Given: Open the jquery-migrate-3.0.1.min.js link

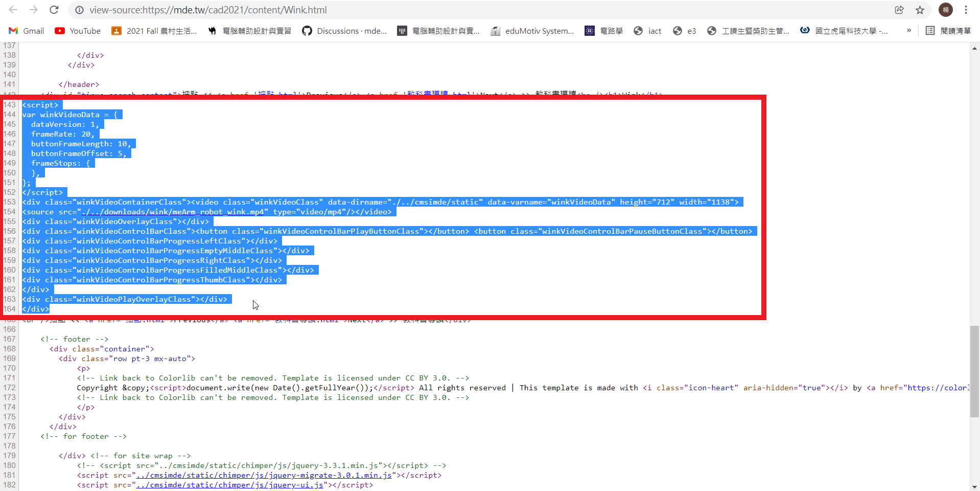Looking at the screenshot, I should 264,475.
